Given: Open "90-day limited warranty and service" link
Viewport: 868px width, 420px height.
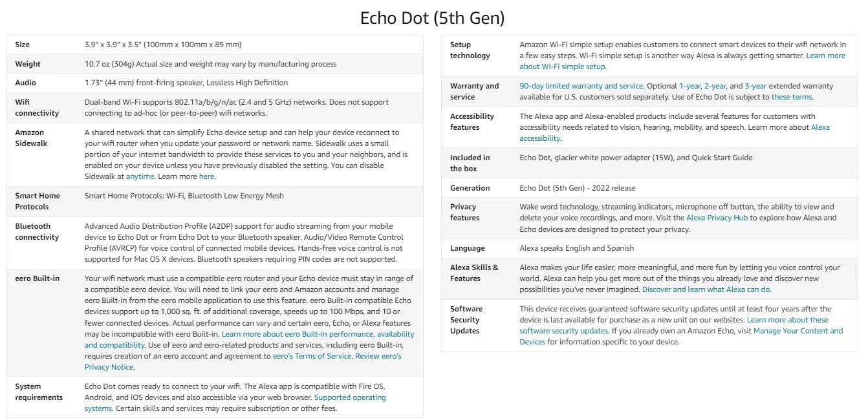Looking at the screenshot, I should (x=581, y=86).
